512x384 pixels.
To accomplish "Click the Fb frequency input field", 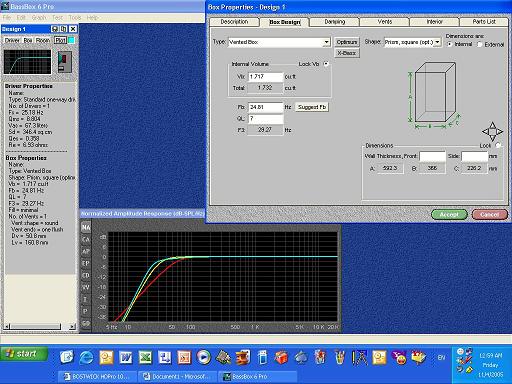I will pyautogui.click(x=266, y=107).
